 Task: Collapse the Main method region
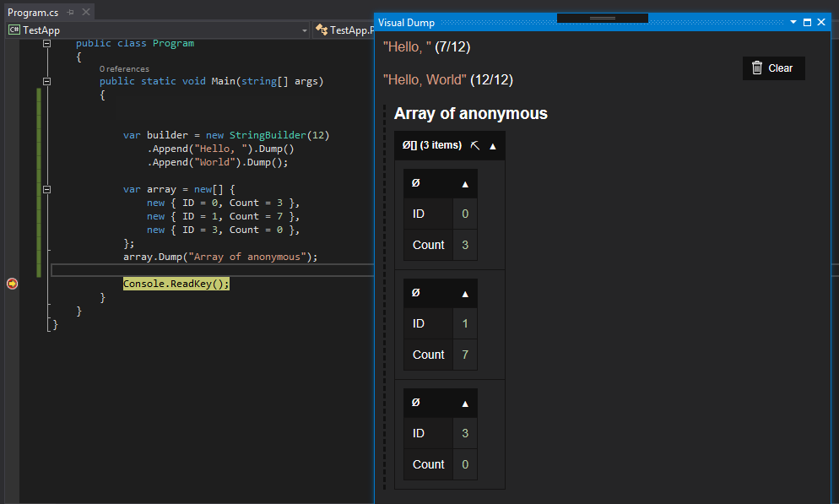click(47, 81)
